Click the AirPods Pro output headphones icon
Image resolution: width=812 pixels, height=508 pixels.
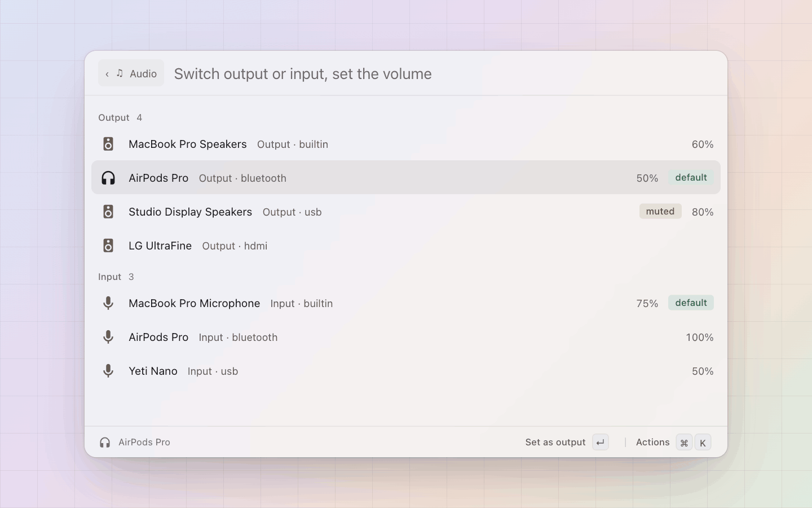coord(108,178)
